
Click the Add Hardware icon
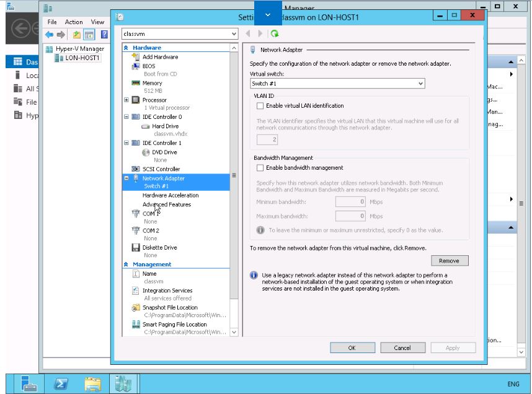click(x=136, y=57)
